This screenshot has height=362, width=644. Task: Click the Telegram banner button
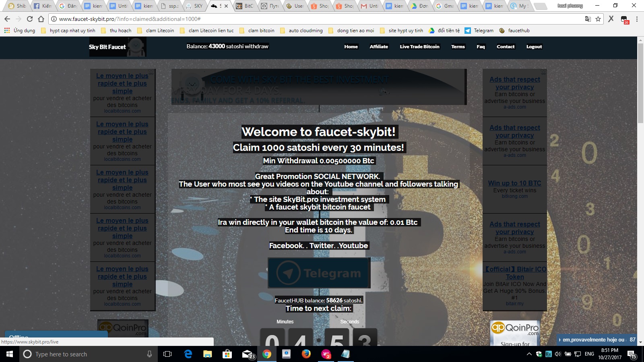tap(319, 273)
